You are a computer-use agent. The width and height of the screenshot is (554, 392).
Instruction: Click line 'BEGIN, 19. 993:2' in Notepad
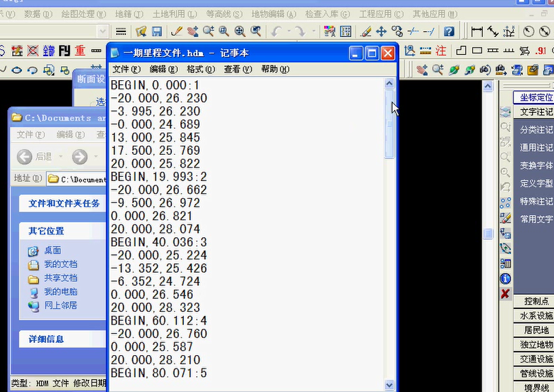click(159, 177)
